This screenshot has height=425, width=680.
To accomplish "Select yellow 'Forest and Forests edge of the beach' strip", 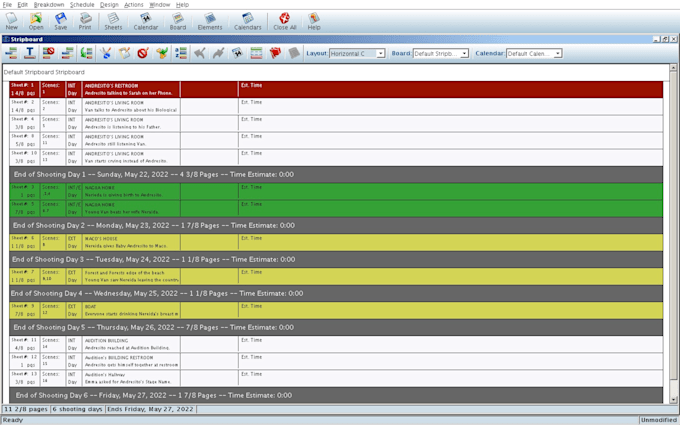I will pyautogui.click(x=336, y=276).
